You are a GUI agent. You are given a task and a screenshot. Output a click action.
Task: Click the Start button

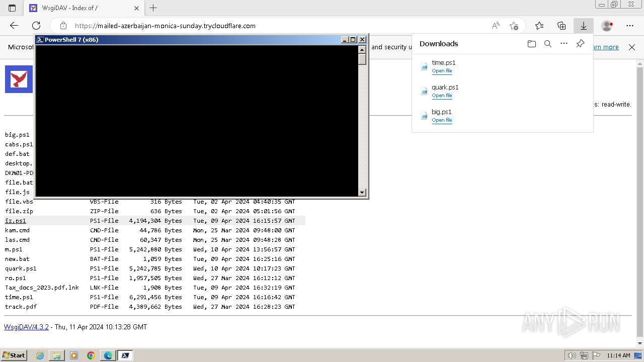tap(14, 355)
